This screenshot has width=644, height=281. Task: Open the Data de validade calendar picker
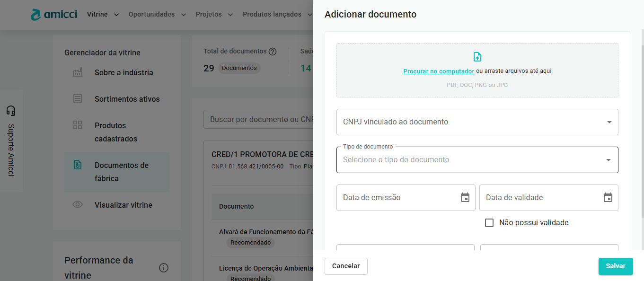click(608, 198)
